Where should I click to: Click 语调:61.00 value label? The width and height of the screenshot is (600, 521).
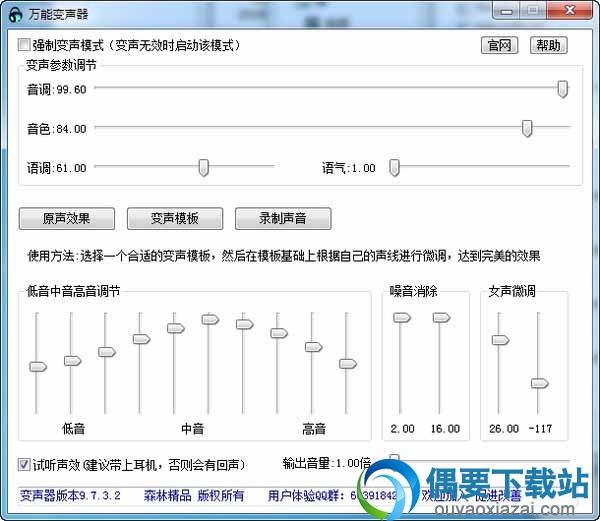(x=56, y=168)
